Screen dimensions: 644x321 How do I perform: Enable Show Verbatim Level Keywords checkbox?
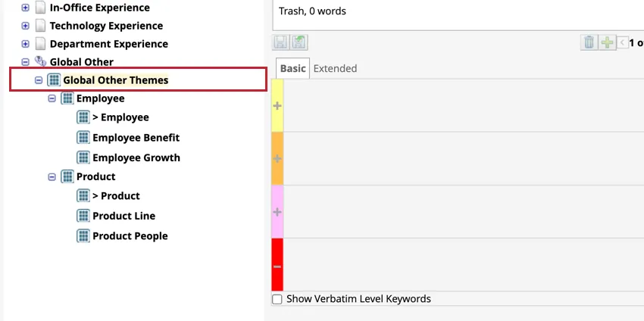[x=277, y=299]
